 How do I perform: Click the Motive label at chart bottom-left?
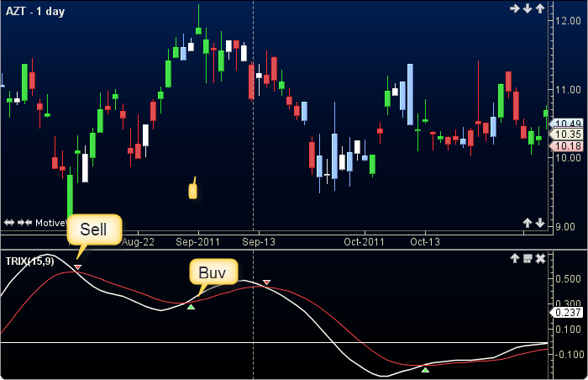click(50, 223)
